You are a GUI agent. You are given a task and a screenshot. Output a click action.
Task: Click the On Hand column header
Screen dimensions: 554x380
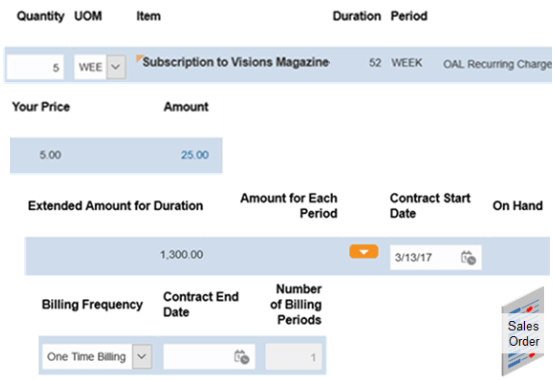518,206
